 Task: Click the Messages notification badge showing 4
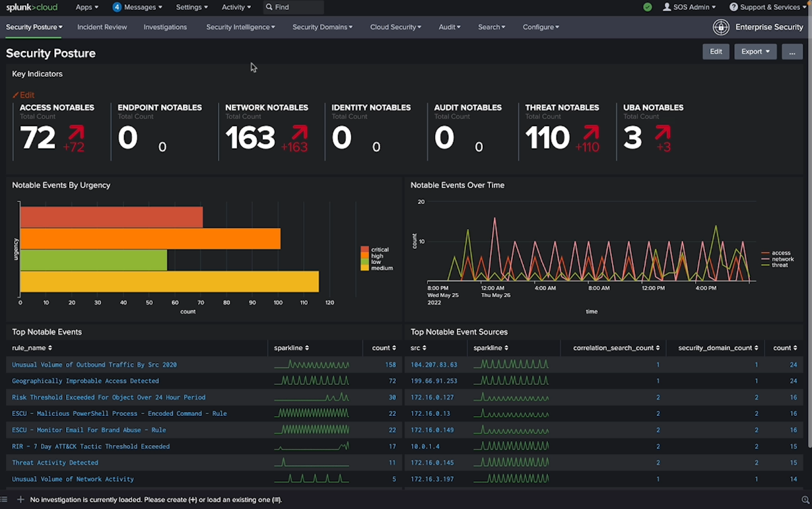tap(117, 7)
